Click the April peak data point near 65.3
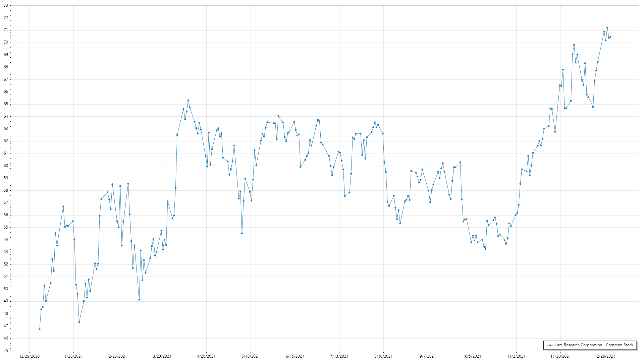 click(x=188, y=100)
